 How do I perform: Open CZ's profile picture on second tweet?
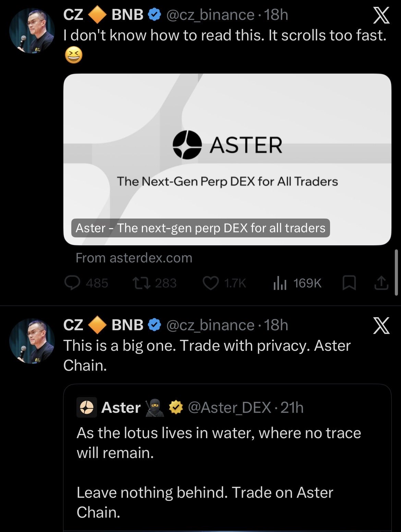click(x=32, y=341)
